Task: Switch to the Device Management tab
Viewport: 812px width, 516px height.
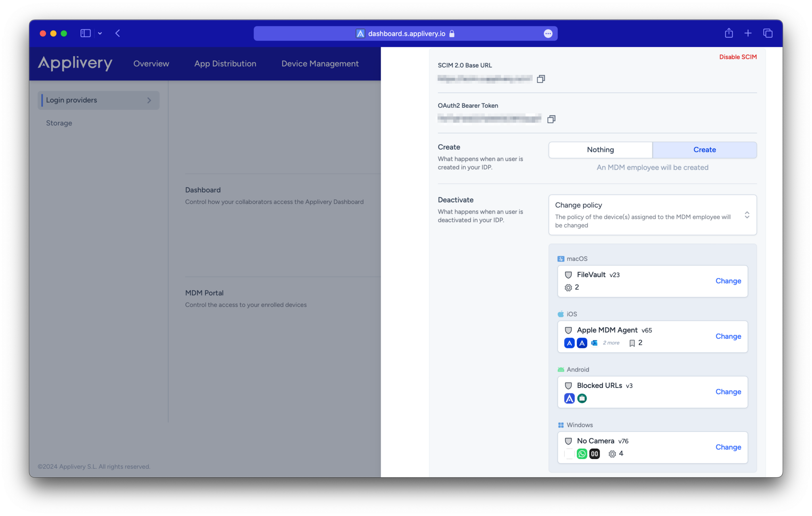Action: [320, 63]
